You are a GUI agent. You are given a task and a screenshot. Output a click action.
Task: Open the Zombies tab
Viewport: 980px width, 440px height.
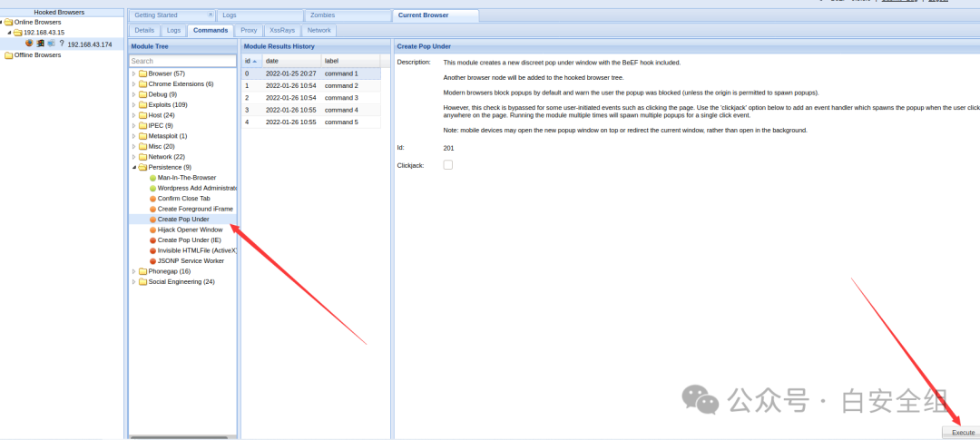click(348, 15)
